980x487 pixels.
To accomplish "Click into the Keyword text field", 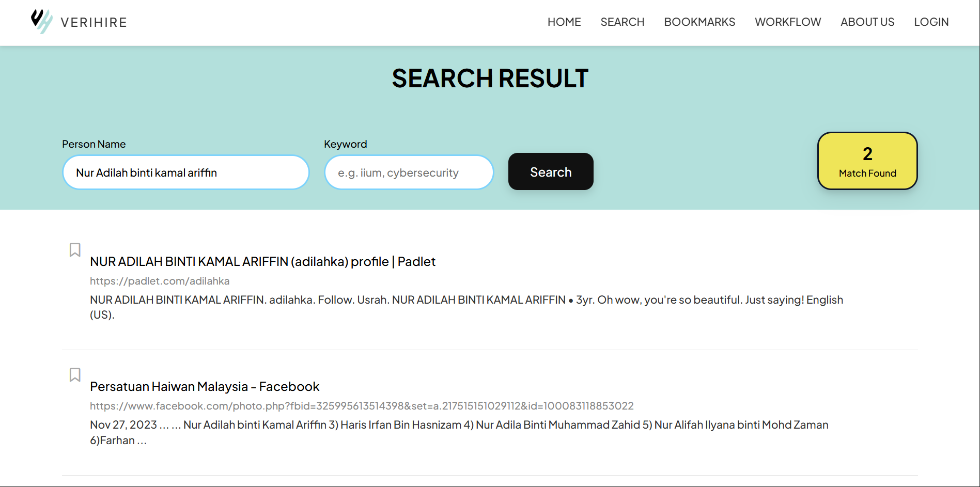I will pos(409,172).
